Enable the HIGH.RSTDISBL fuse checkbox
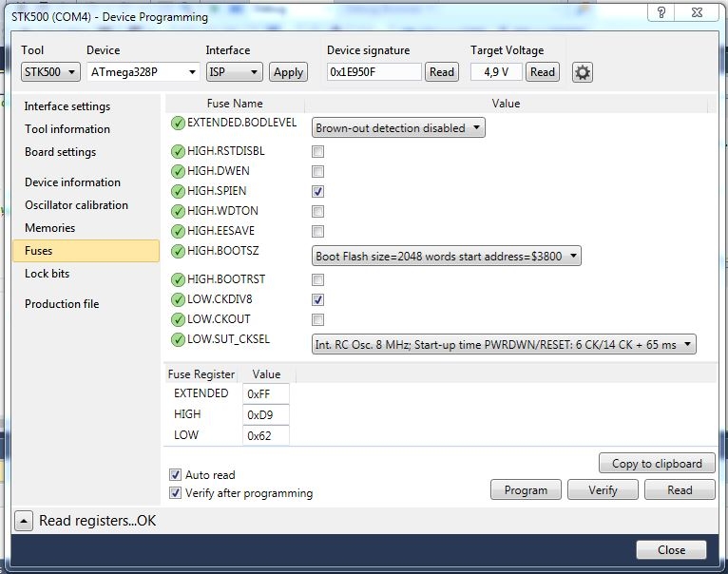The width and height of the screenshot is (728, 574). 318,151
